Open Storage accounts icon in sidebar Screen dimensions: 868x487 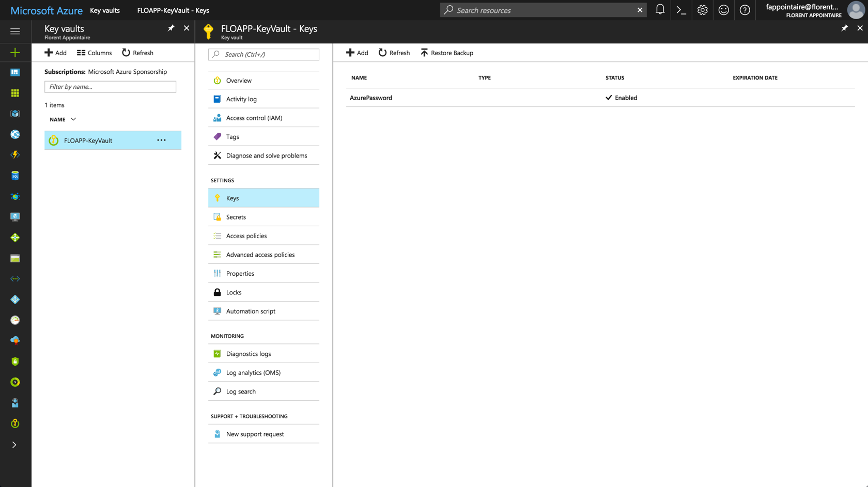(15, 258)
